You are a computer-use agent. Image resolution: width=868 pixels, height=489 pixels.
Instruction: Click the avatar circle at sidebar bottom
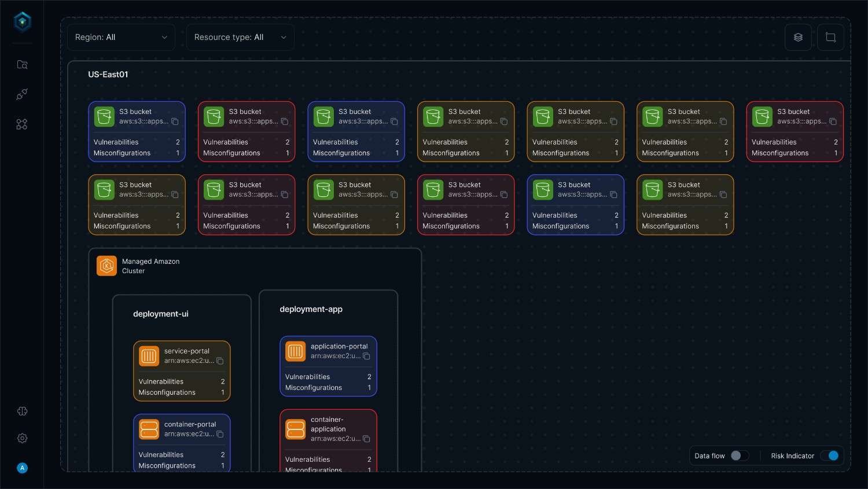point(22,468)
